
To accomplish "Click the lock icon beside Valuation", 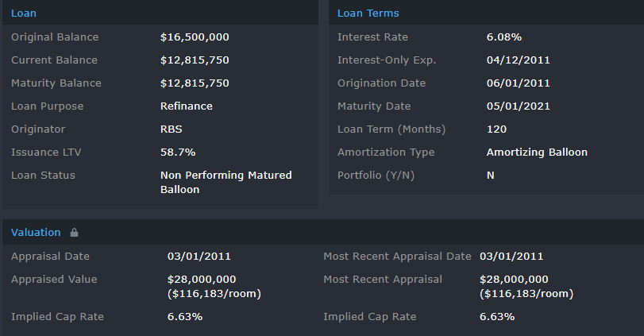I will pyautogui.click(x=75, y=233).
